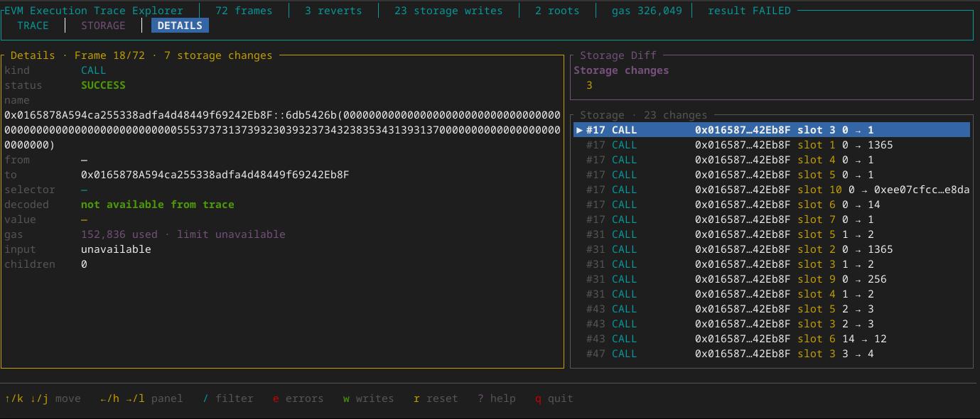Click the 'q quit' shortcut hint
The width and height of the screenshot is (980, 419).
coord(554,398)
